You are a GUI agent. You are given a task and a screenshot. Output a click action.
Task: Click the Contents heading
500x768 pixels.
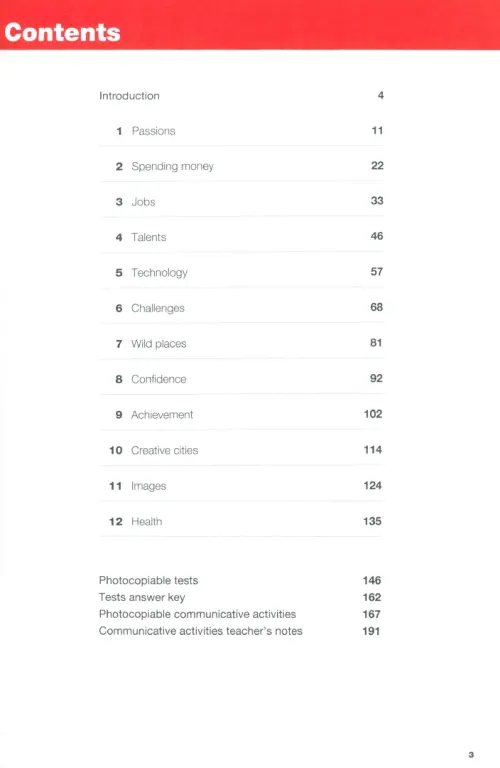[x=62, y=32]
